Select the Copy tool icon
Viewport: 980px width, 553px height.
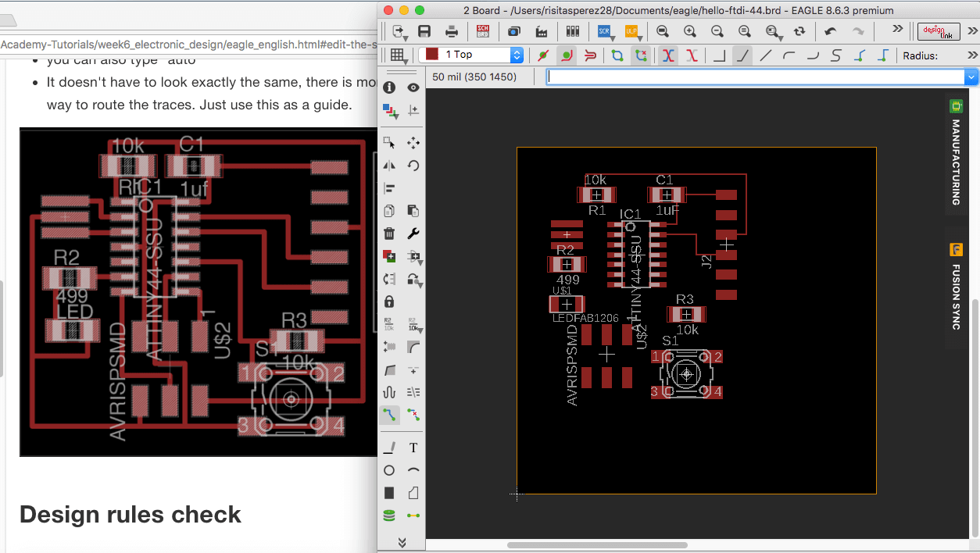[x=389, y=211]
